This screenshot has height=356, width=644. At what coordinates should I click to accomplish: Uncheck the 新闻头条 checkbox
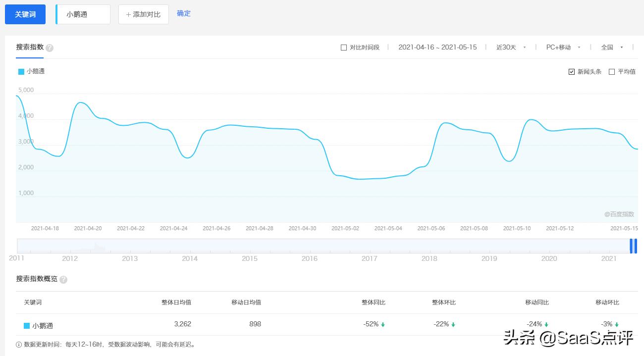[572, 72]
